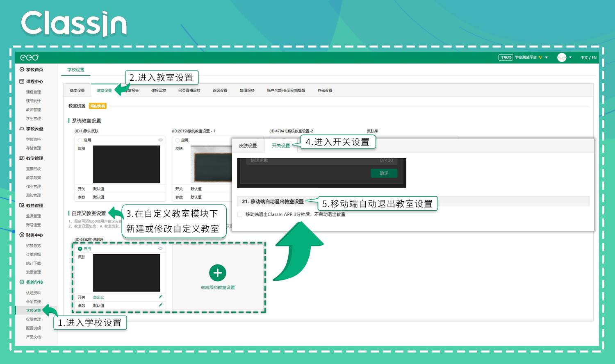The image size is (615, 364).
Task: Click the 快速求助 text input field
Action: click(322, 161)
